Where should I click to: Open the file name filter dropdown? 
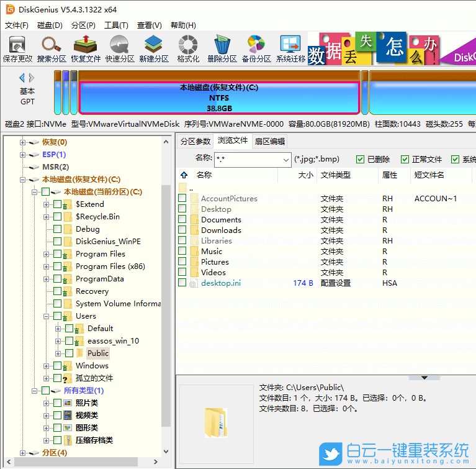[285, 160]
